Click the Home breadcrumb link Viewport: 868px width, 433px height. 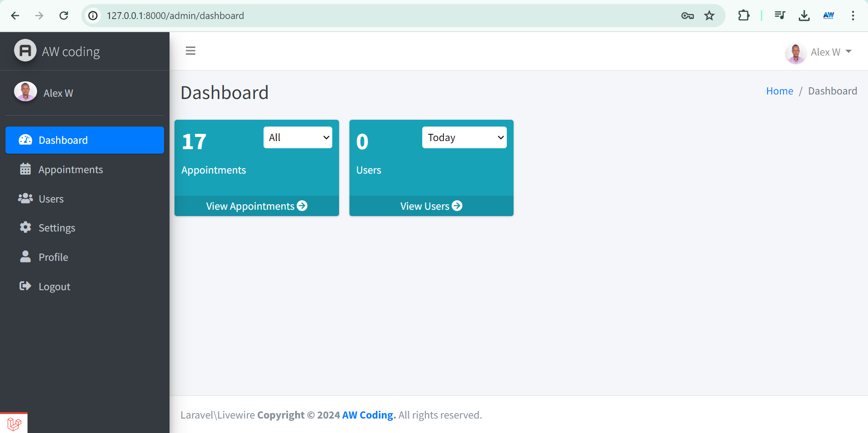click(x=779, y=91)
